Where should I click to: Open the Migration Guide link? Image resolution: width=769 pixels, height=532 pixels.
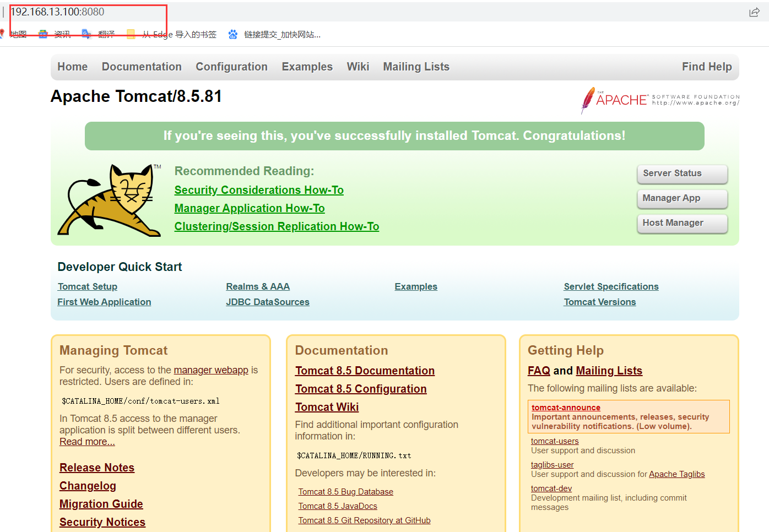click(101, 504)
